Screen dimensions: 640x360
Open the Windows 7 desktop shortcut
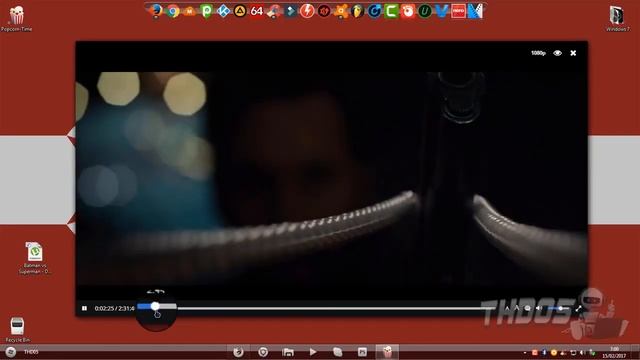coord(618,19)
